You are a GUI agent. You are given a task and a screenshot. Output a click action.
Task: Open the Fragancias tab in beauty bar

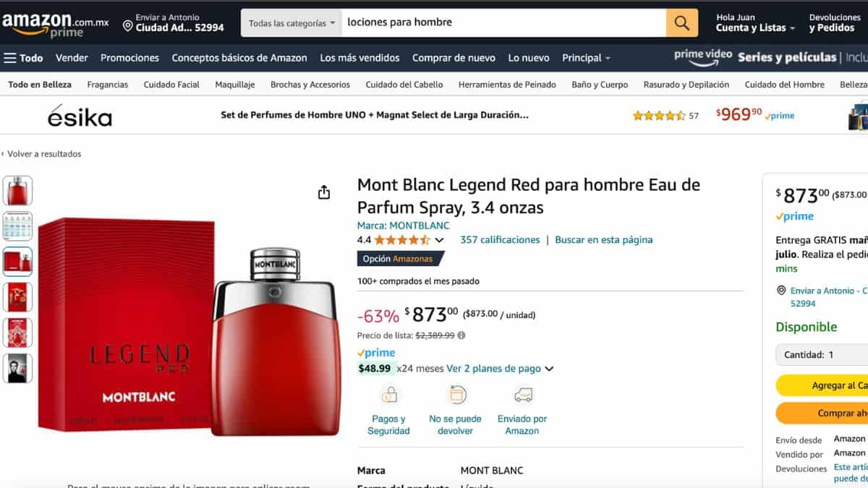coord(108,85)
